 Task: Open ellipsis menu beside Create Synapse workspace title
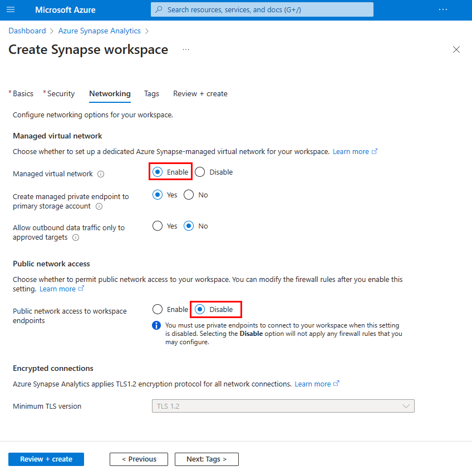(x=186, y=49)
